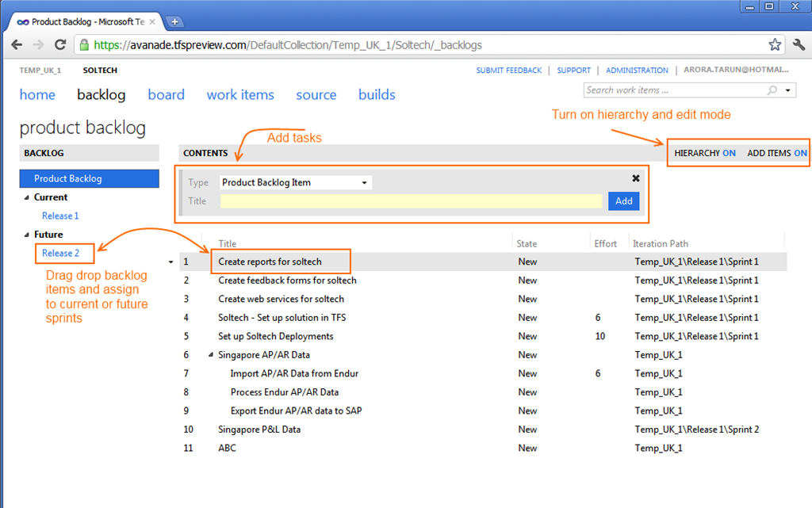Select the 'ABC' backlog item
This screenshot has height=508, width=812.
[227, 448]
